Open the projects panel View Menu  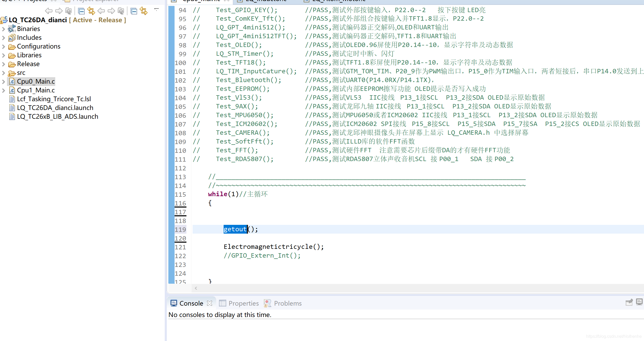coord(156,10)
